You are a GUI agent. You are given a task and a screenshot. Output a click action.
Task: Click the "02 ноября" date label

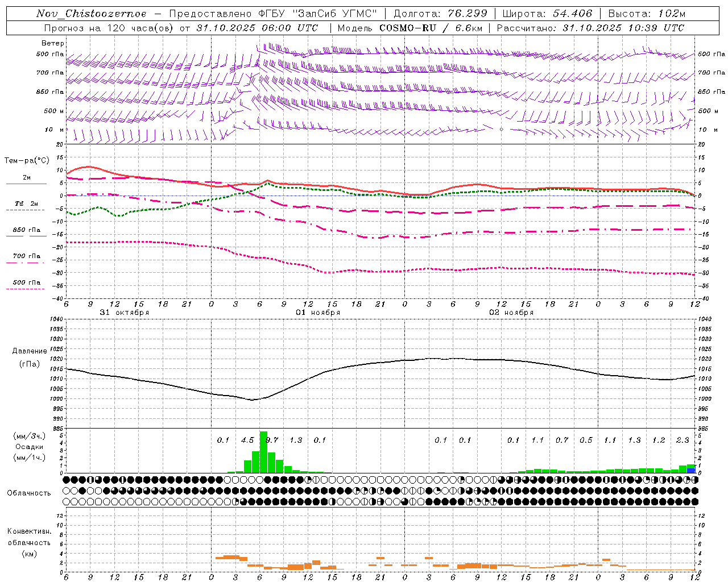coord(511,313)
